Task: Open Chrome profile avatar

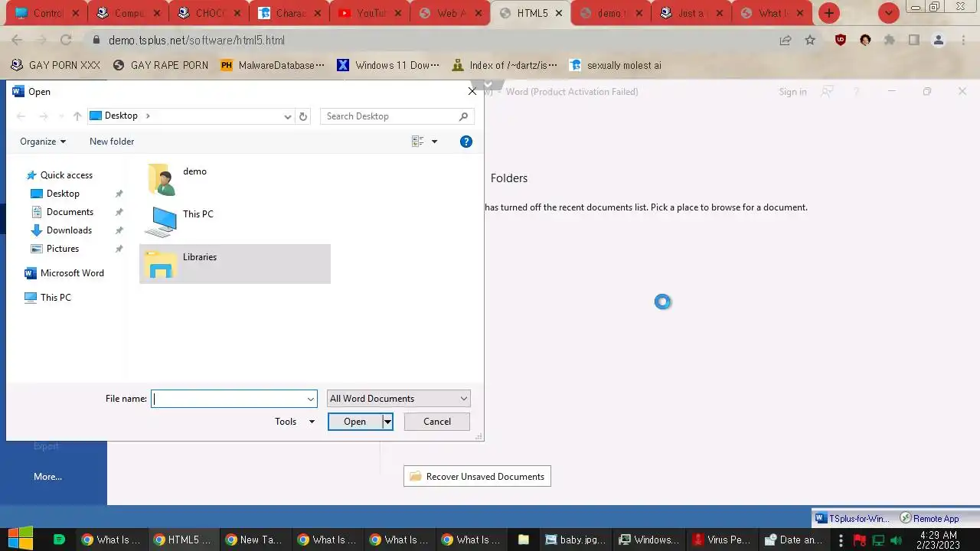Action: [939, 40]
